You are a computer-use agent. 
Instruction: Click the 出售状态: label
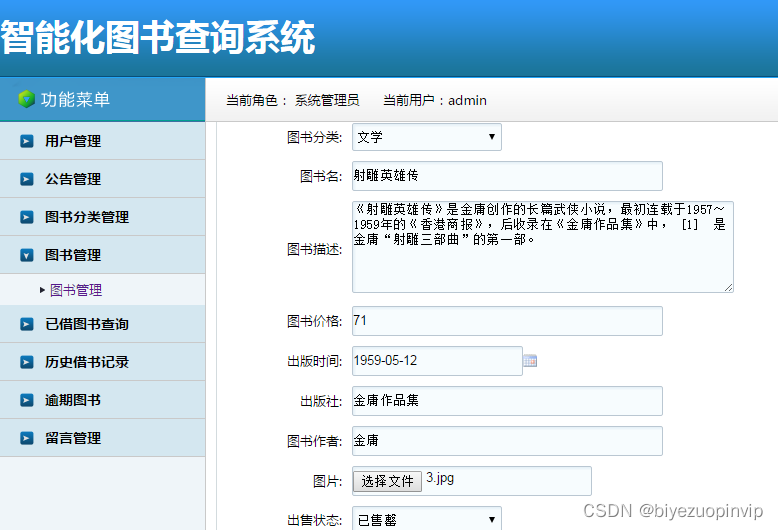click(315, 520)
